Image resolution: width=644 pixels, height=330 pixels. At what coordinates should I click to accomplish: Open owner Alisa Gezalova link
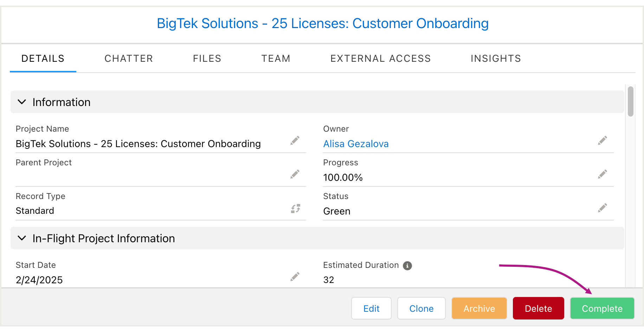click(x=356, y=144)
